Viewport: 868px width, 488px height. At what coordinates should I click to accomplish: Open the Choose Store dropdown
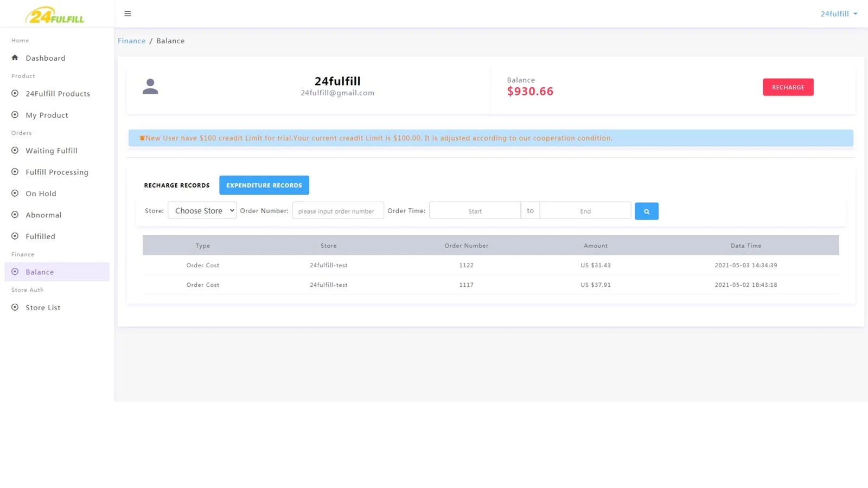click(202, 210)
